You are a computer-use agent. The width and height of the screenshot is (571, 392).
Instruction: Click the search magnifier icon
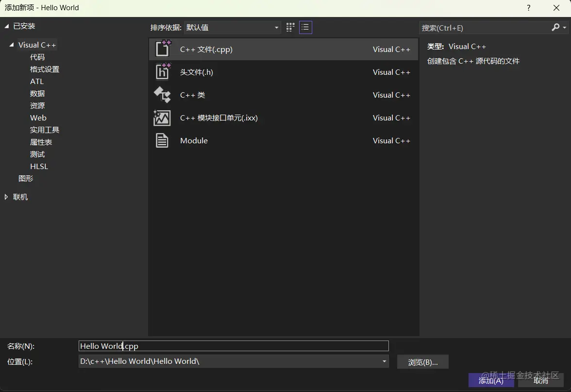point(555,27)
